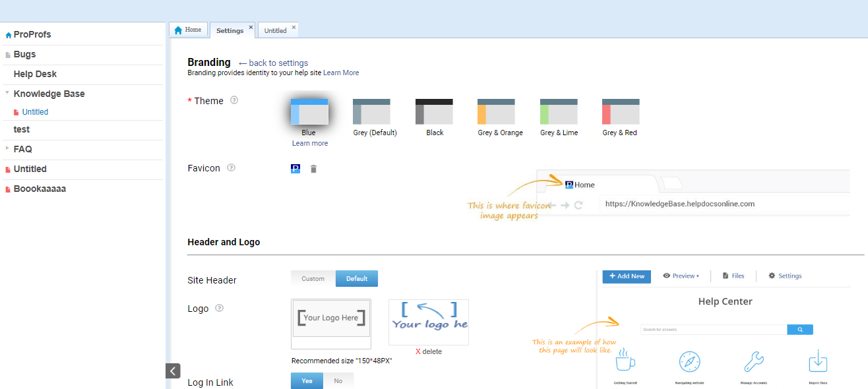Set Site Header to Custom
The image size is (868, 389).
tap(313, 278)
